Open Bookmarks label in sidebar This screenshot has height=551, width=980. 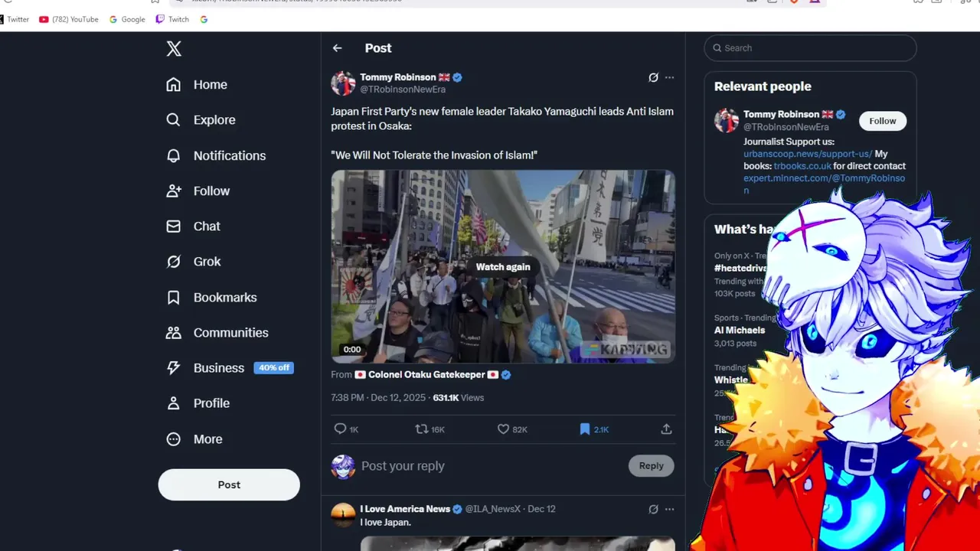225,297
